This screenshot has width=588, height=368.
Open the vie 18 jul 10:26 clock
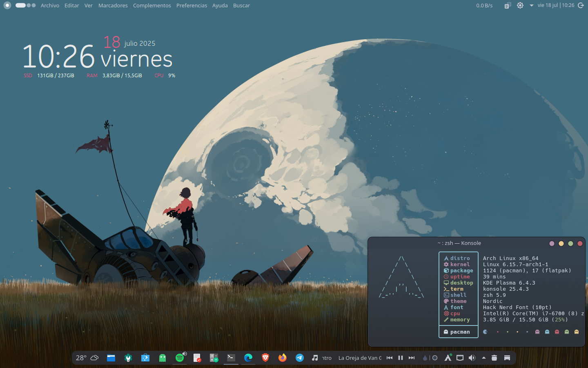[556, 5]
